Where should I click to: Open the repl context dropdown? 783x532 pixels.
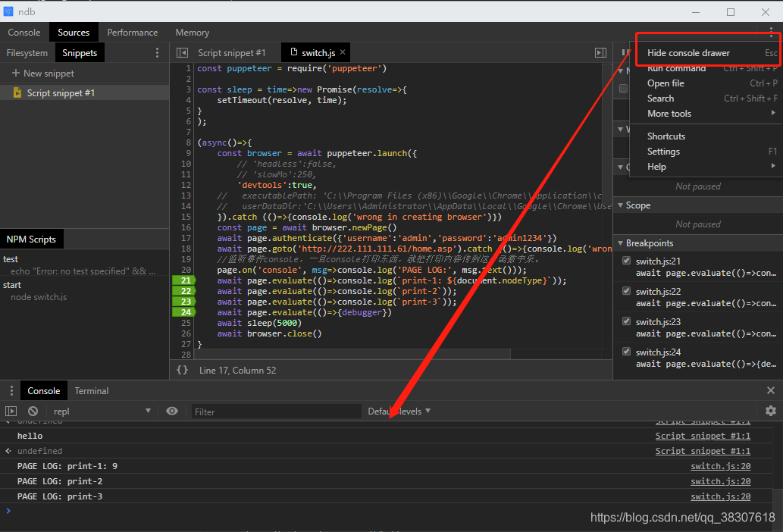point(102,412)
